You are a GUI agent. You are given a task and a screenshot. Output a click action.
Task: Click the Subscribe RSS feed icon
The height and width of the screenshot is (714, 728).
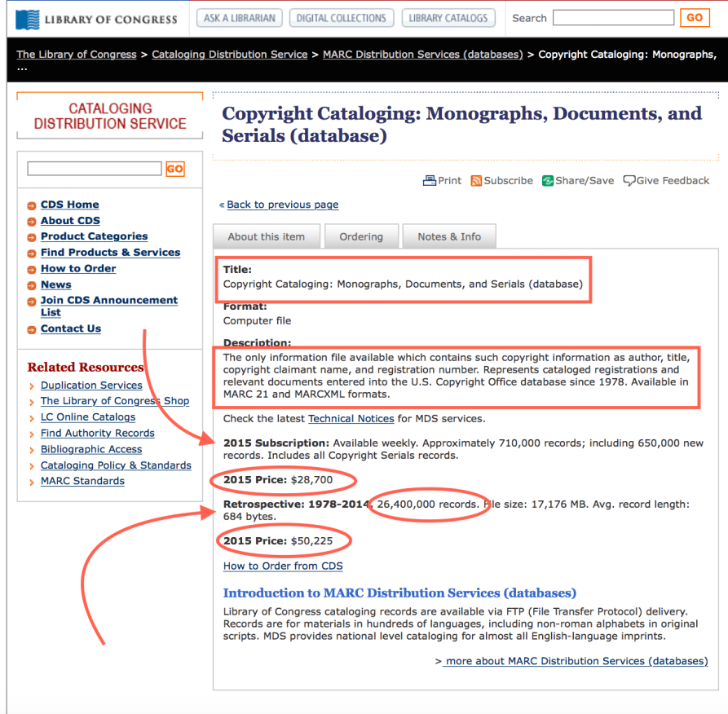(476, 181)
